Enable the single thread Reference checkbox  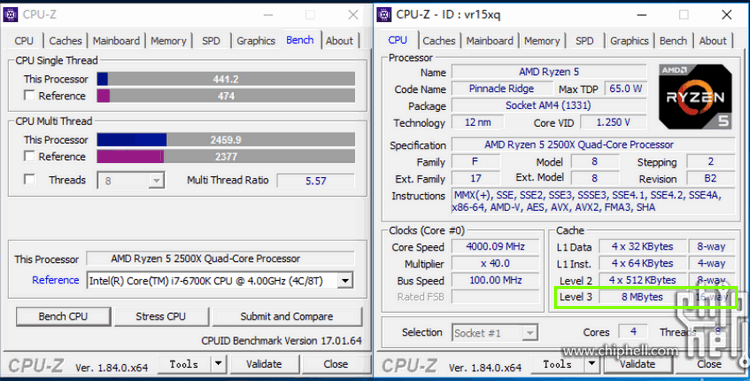tap(29, 96)
